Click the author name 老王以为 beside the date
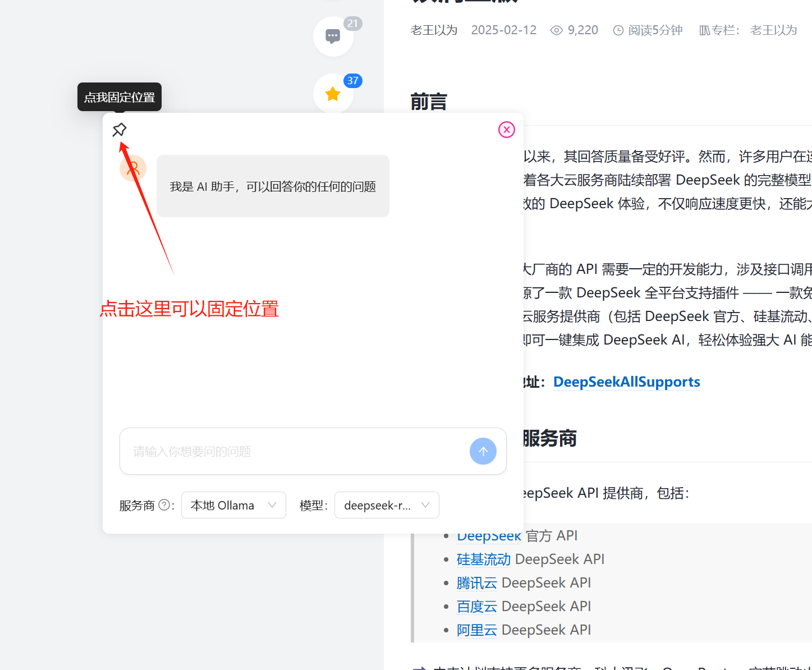Screen dimensions: 812x670 (x=434, y=30)
